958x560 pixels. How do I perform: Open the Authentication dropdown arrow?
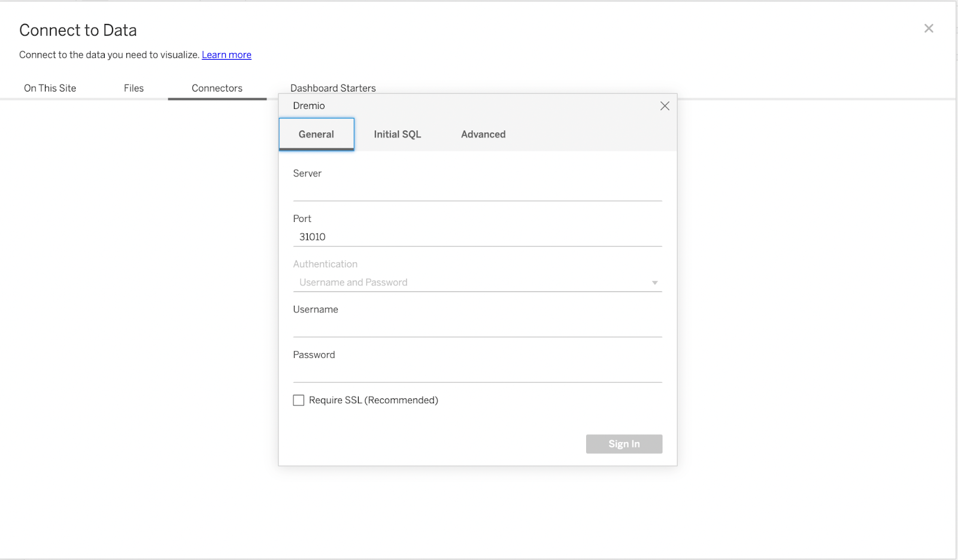(654, 282)
